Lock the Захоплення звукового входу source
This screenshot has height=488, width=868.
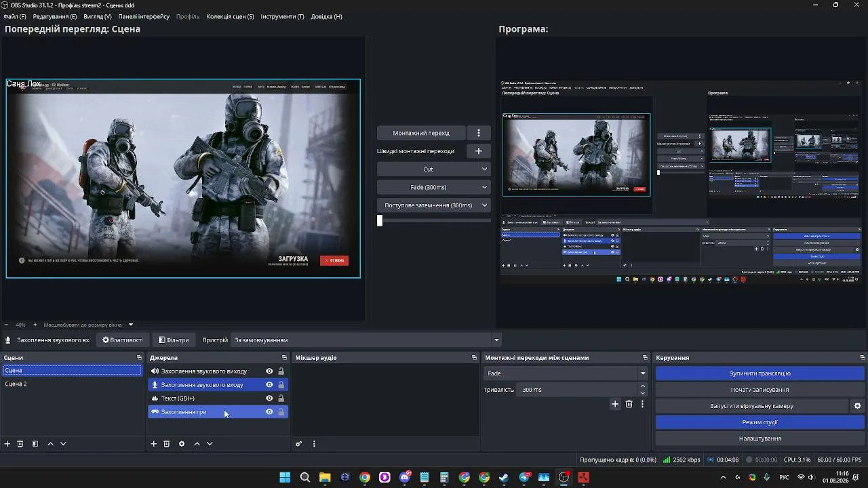pos(281,385)
